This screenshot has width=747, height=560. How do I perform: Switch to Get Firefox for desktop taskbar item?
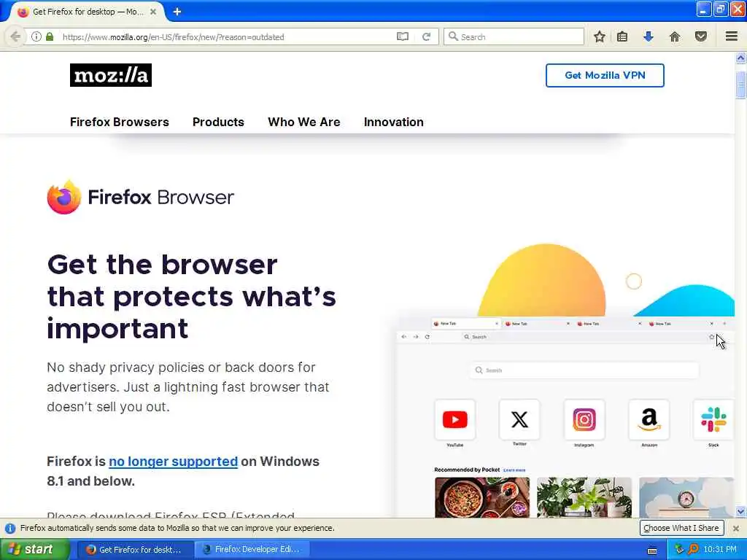pos(135,550)
